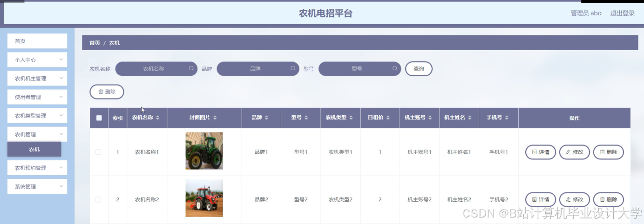Click the 索引 column header
Screen dimensions: 644x224
[x=117, y=118]
